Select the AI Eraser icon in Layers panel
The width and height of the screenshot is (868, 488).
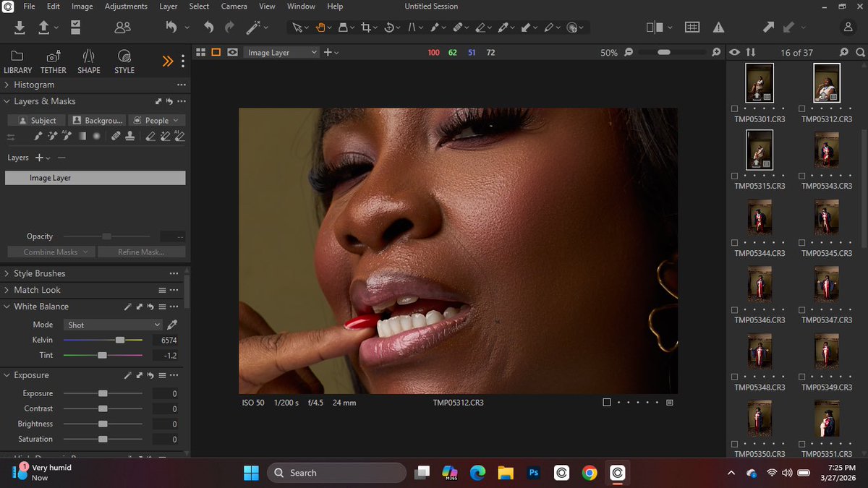pyautogui.click(x=179, y=136)
